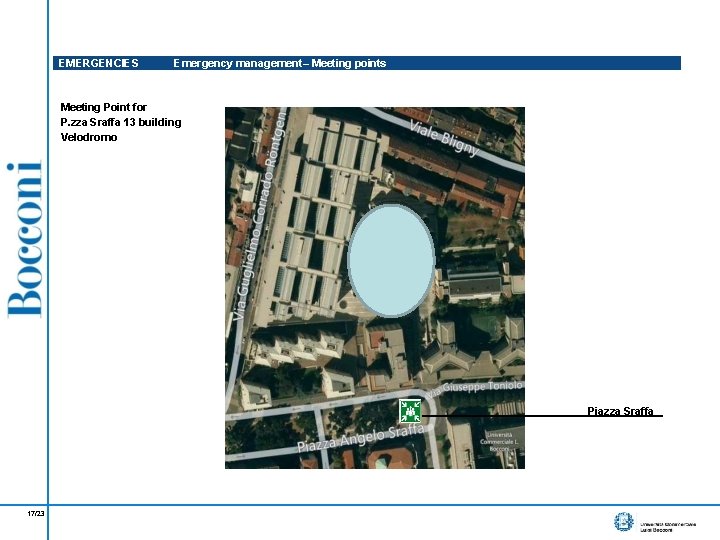Click the 'Piazza Sraffa' callout label

coord(620,411)
